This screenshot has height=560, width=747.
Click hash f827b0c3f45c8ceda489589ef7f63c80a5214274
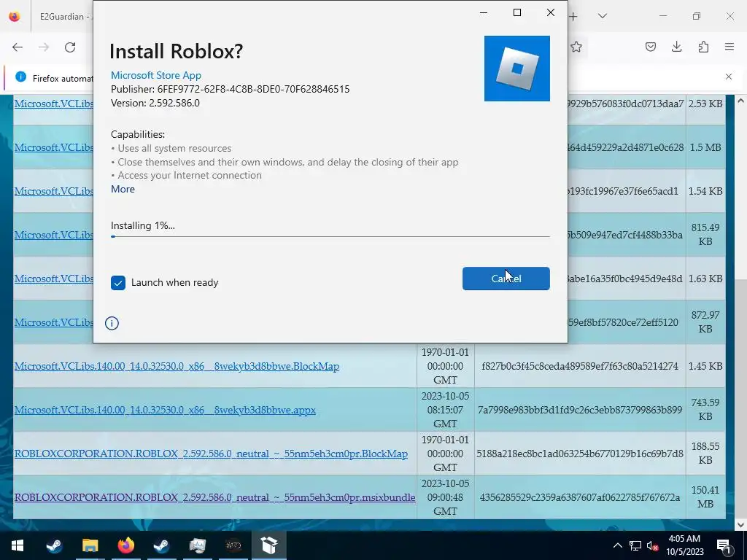point(580,366)
